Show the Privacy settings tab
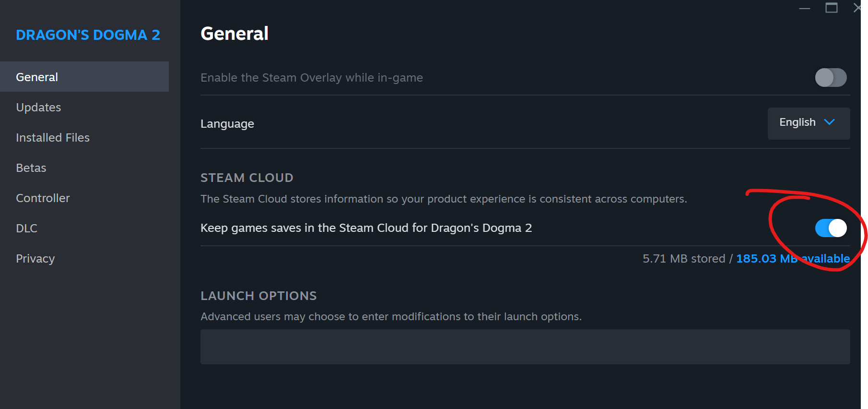 pos(35,258)
